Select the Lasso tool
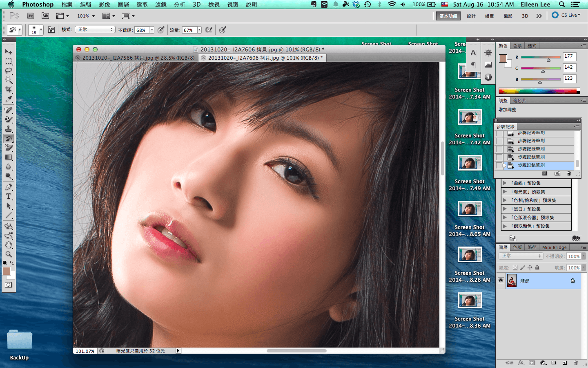The width and height of the screenshot is (588, 368). [x=9, y=71]
